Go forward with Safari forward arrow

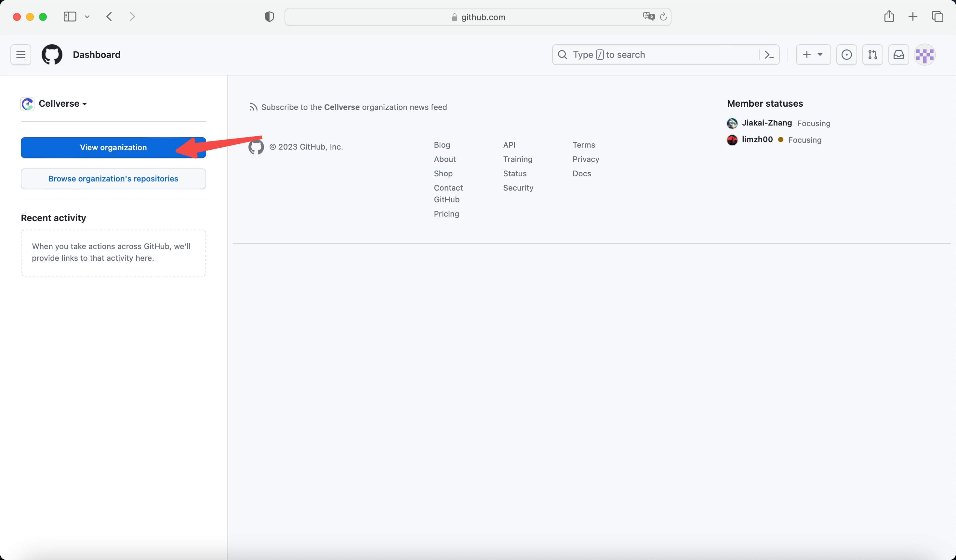(132, 17)
